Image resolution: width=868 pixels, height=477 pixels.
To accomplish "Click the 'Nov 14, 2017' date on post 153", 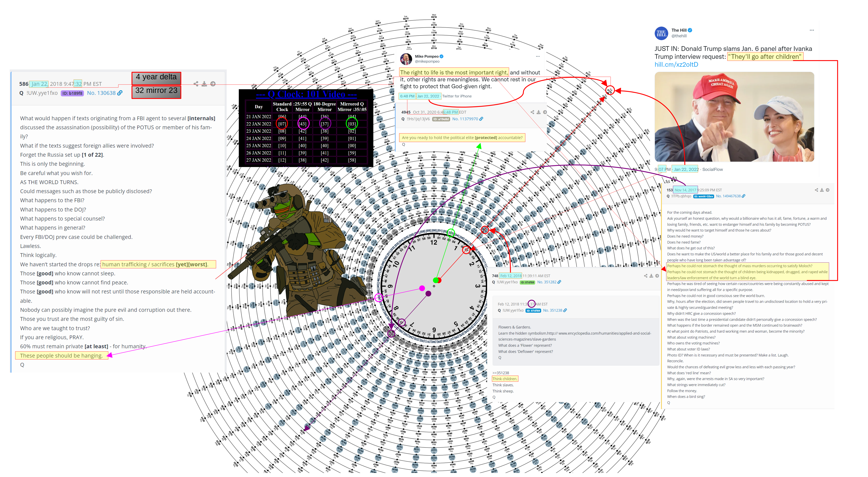I will pos(685,190).
